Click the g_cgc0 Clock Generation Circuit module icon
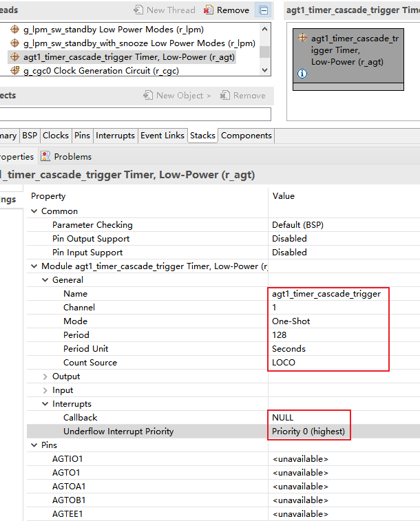 click(15, 71)
